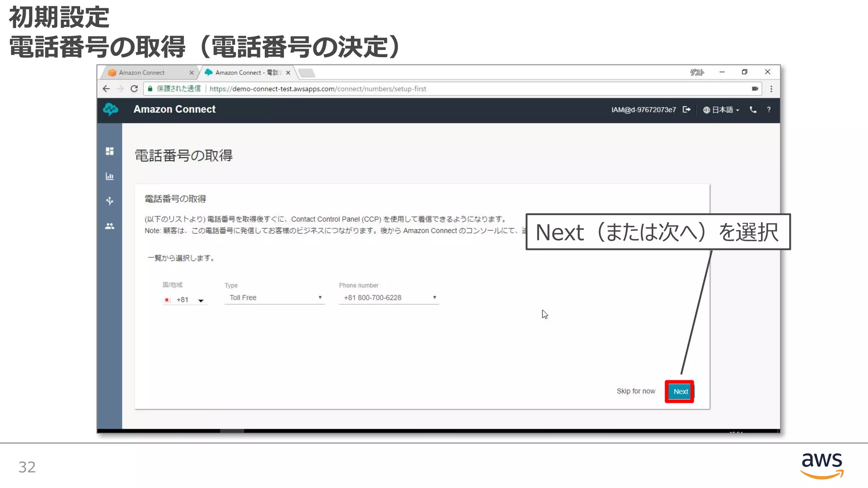This screenshot has height=488, width=868.
Task: Click the Amazon Connect cloud logo
Action: pos(111,109)
